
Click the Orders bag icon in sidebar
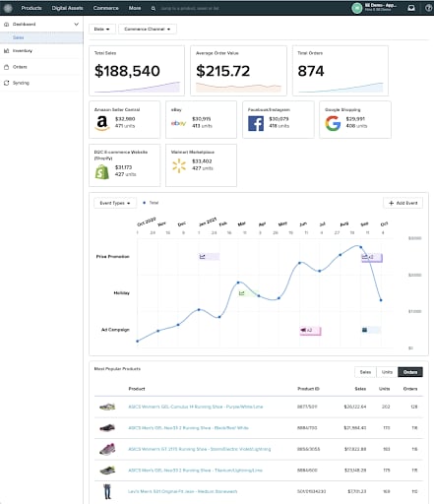tap(6, 67)
